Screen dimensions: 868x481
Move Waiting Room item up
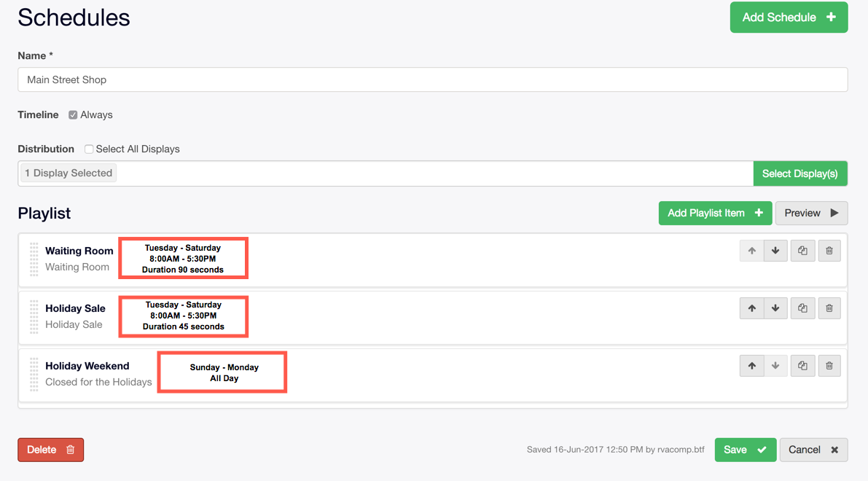click(x=751, y=251)
